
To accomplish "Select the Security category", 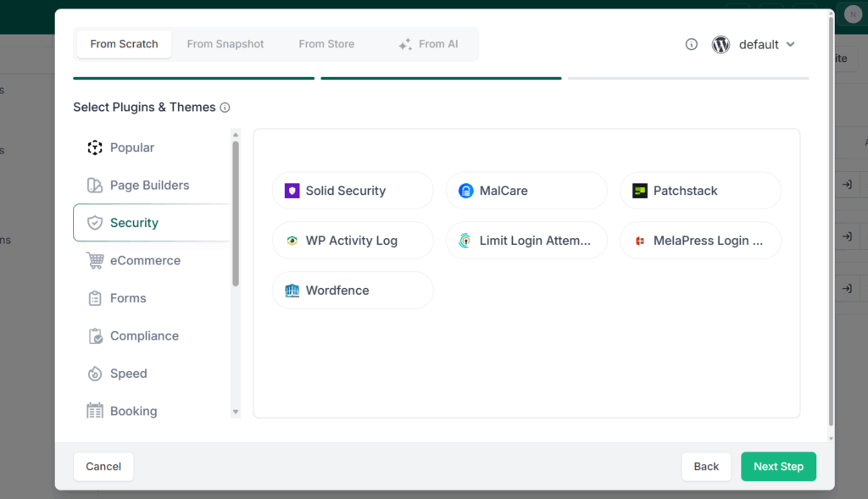I will click(x=152, y=223).
